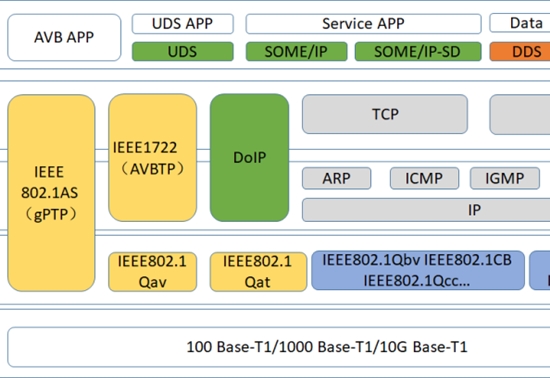
Task: Click the green UDS block
Action: coord(183,52)
